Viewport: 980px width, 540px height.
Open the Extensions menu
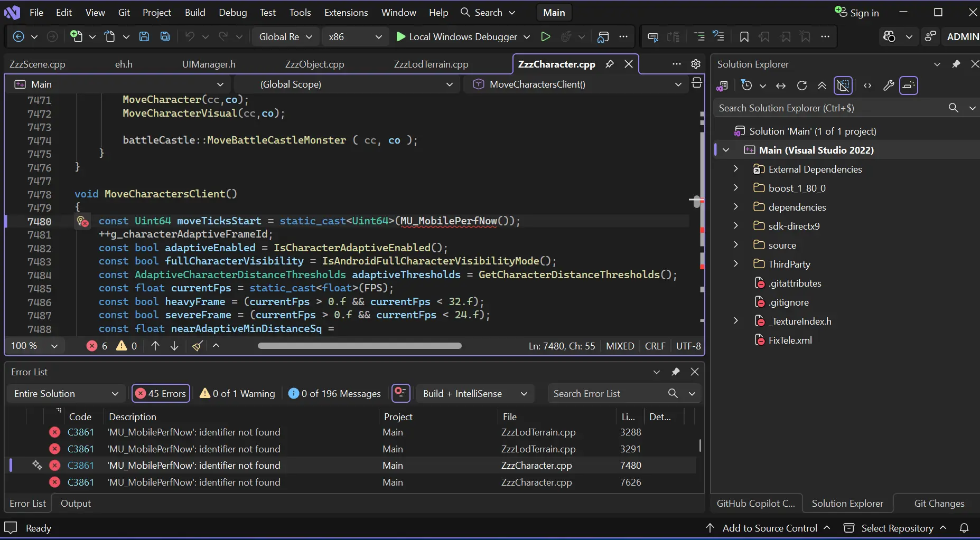coord(346,12)
